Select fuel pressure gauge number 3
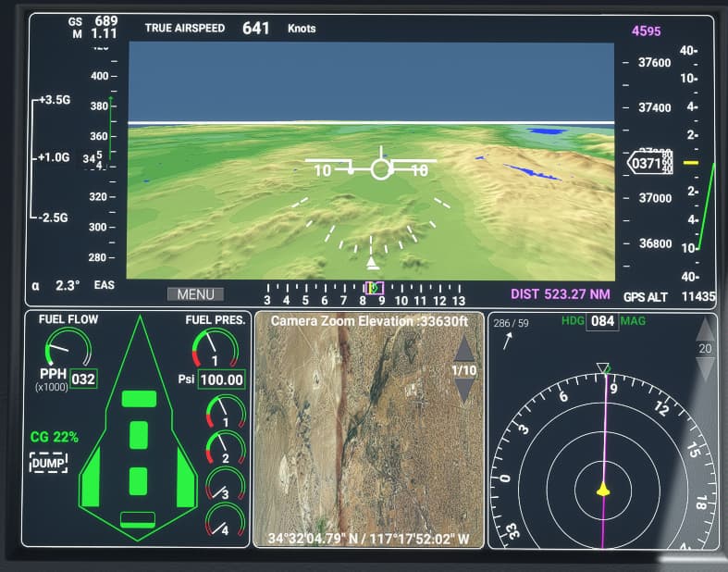 (226, 483)
